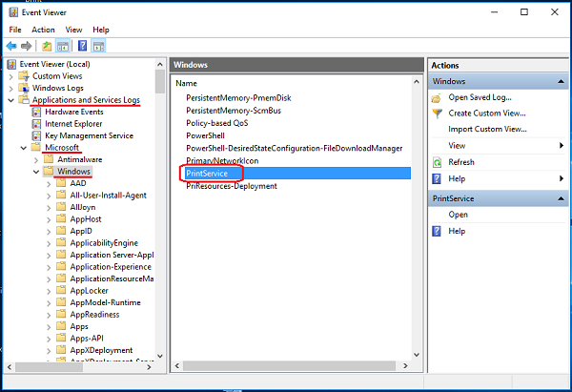Toggle the Show/Hide Action Pane toolbar icon
Viewport: 572px width, 392px height.
pyautogui.click(x=98, y=46)
